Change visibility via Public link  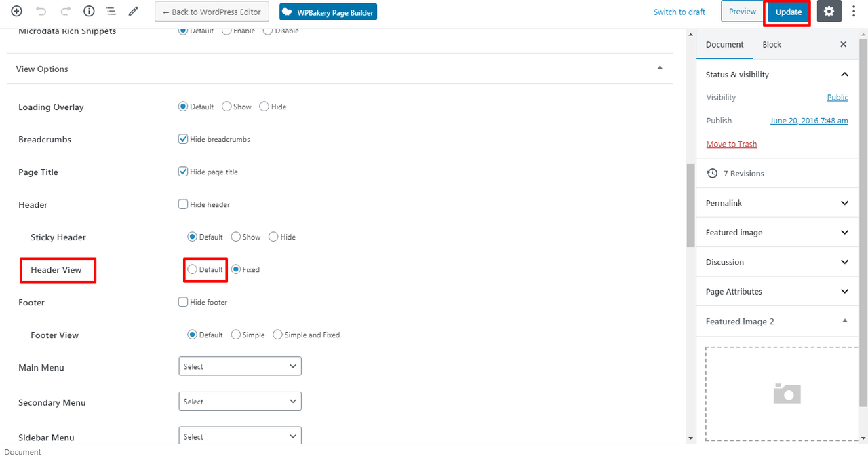[x=837, y=98]
